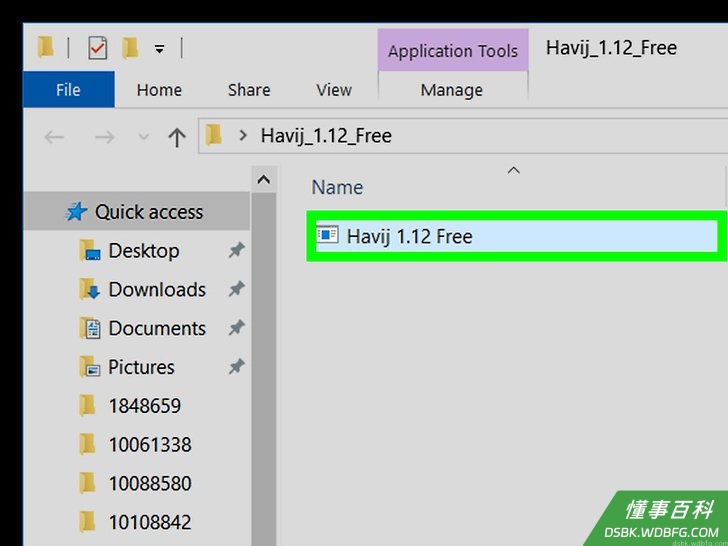This screenshot has height=546, width=728.
Task: Click Havij_1.12_Free in the address bar
Action: point(326,136)
